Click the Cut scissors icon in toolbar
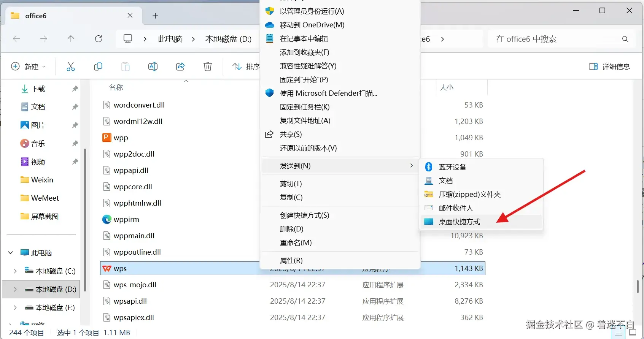The width and height of the screenshot is (644, 339). (x=71, y=67)
